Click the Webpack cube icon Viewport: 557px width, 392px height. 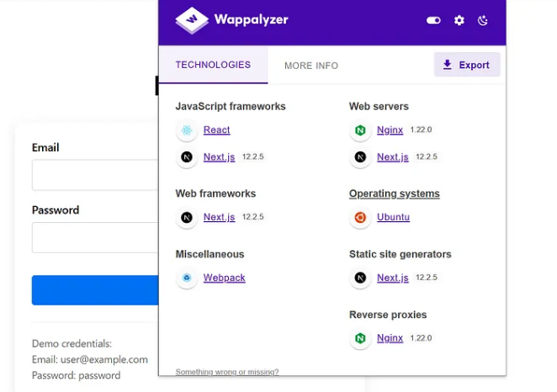[187, 278]
